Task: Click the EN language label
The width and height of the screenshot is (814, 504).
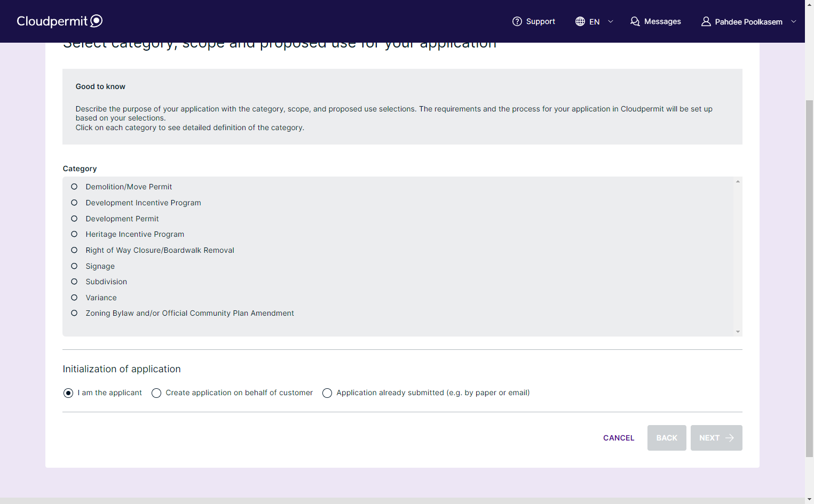Action: point(594,22)
